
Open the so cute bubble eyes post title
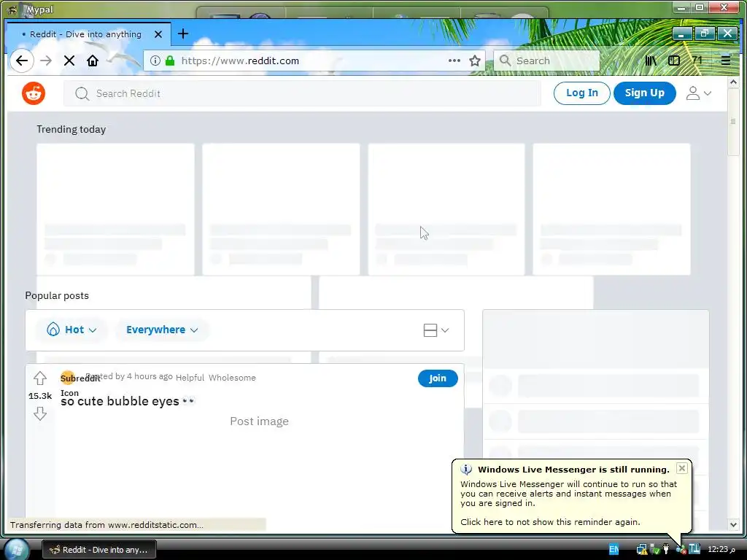[128, 401]
